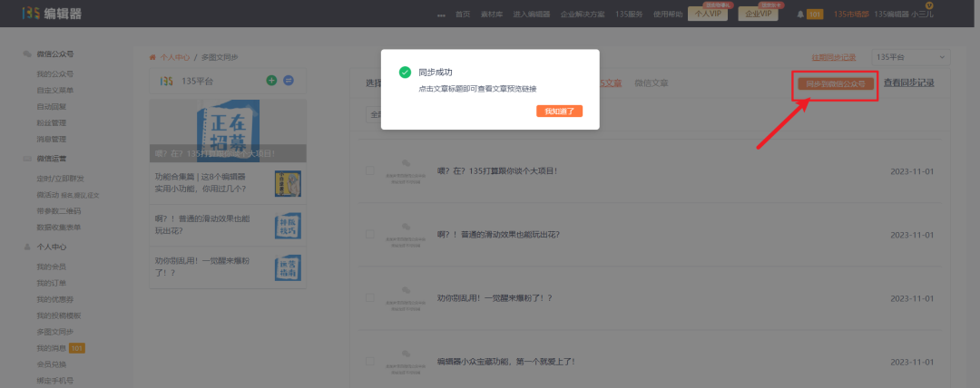Click the blue list icon beside 135平台
This screenshot has height=388, width=980.
(289, 81)
